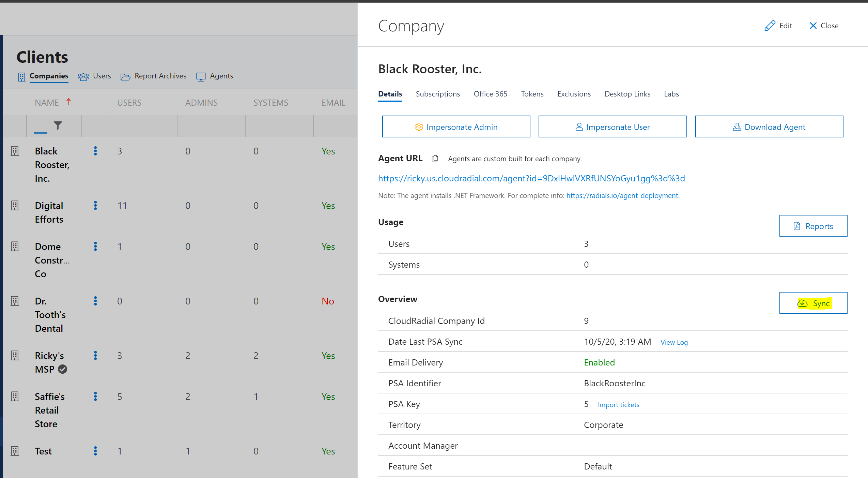Select the Black Rooster, Inc. company name
This screenshot has height=478, width=868.
click(x=52, y=165)
